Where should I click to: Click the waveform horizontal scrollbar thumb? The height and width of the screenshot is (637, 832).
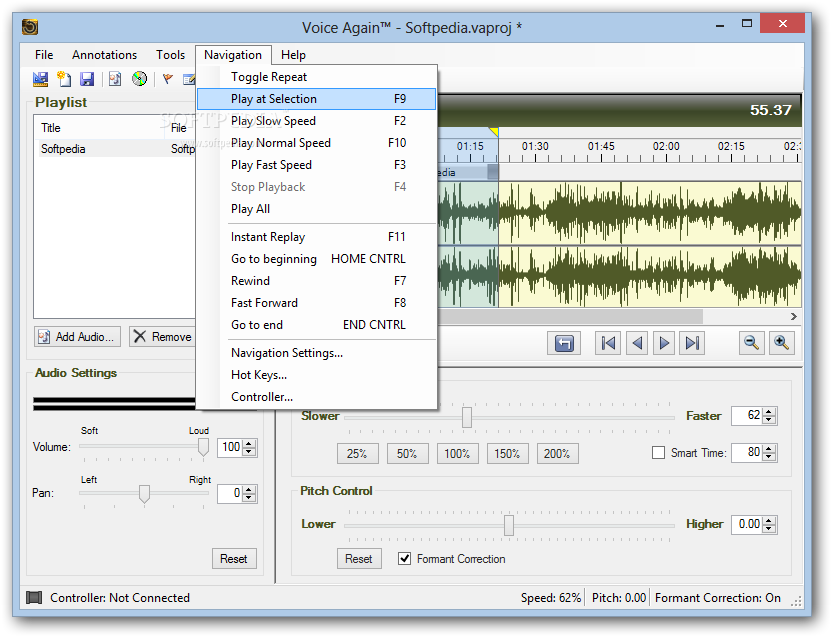(571, 316)
